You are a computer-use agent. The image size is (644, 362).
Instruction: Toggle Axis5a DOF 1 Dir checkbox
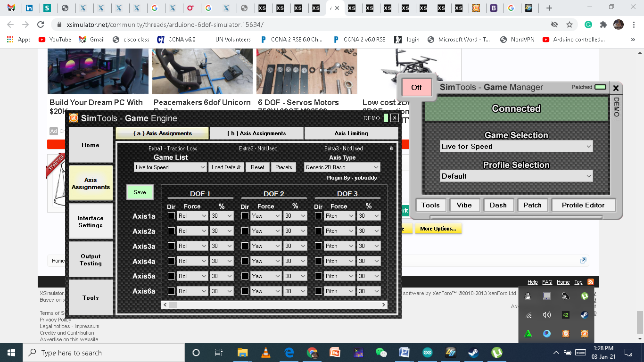(x=171, y=276)
